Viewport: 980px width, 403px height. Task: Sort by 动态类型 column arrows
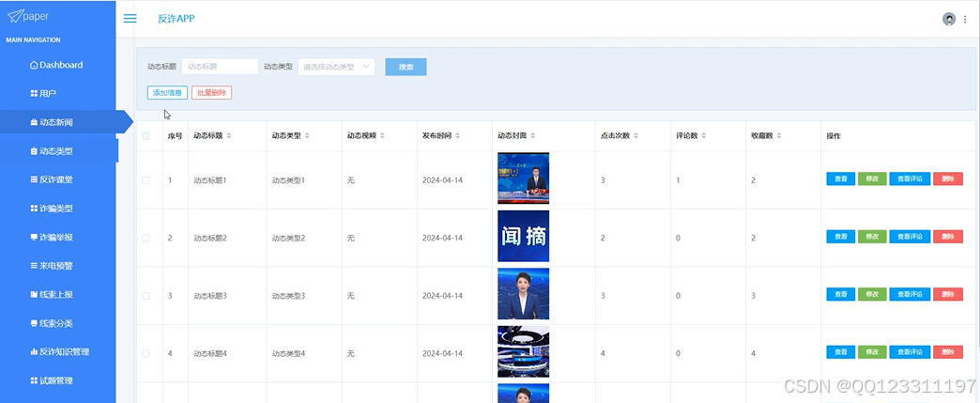pyautogui.click(x=307, y=136)
